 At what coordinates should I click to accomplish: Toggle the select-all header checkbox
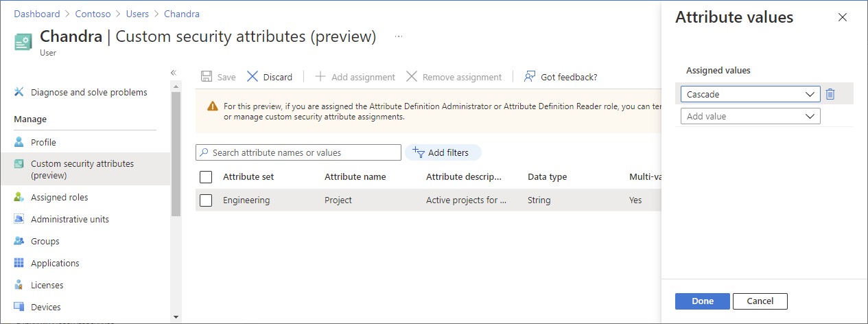pos(206,177)
